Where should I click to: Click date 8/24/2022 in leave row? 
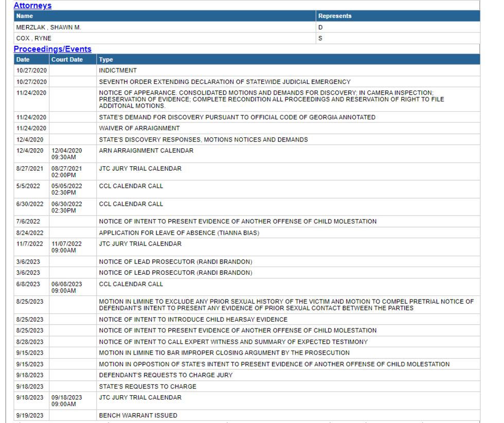click(x=30, y=233)
